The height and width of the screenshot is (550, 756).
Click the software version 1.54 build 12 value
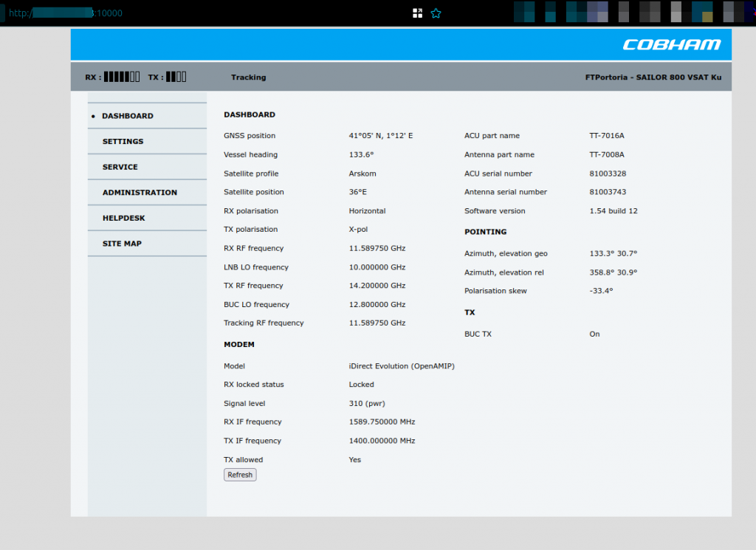click(x=613, y=211)
